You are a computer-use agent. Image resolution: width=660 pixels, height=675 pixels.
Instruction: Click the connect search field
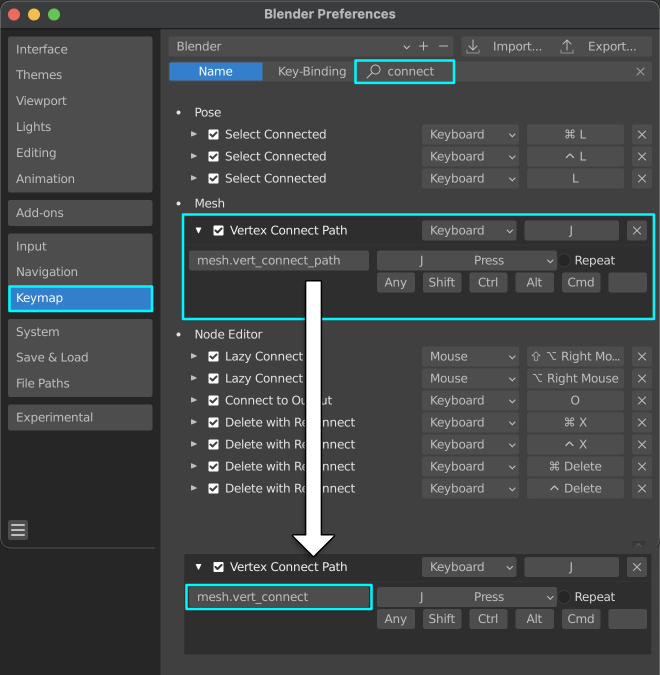tap(504, 71)
